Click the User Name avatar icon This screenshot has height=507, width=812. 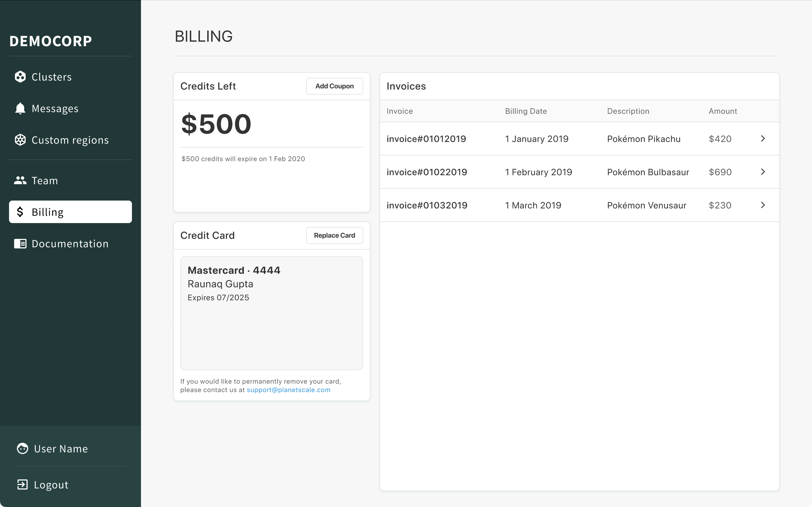(23, 448)
